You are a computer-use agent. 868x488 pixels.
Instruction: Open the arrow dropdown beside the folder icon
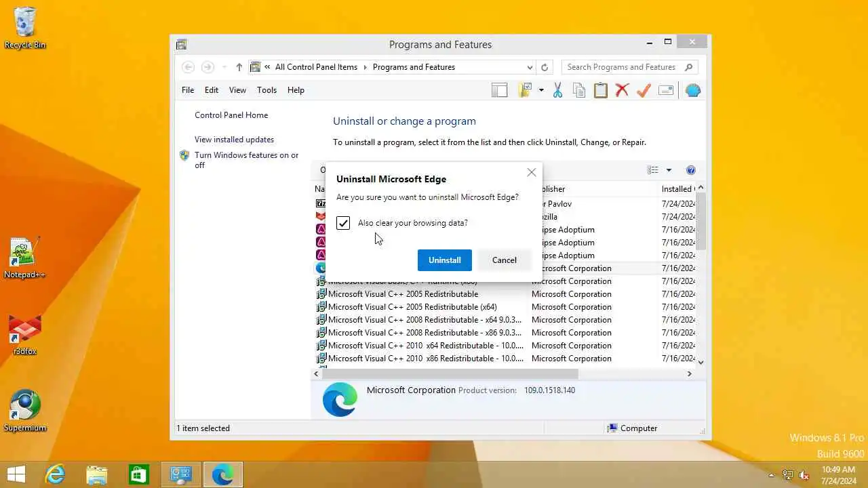point(541,90)
